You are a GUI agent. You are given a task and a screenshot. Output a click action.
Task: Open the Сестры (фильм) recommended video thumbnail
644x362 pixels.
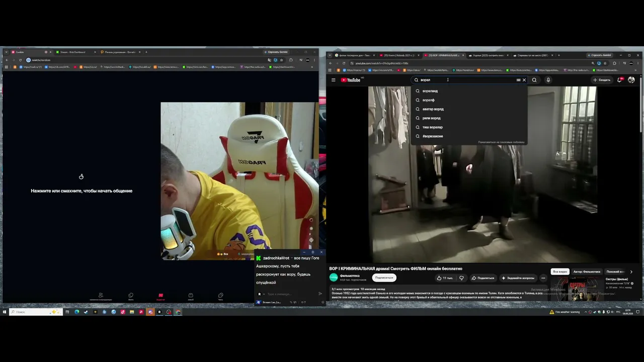pos(577,288)
